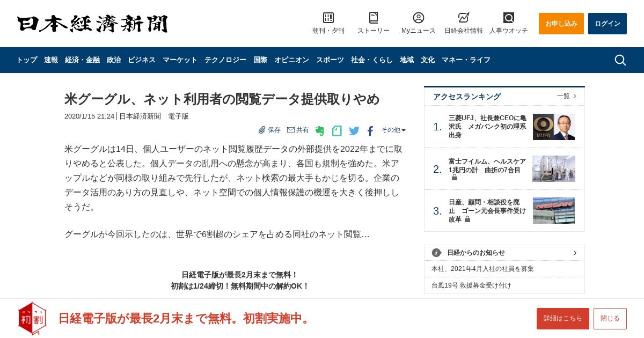Open notice 本社、2021年4月入社の社員を募集
Image resolution: width=644 pixels, height=338 pixels.
coord(482,269)
